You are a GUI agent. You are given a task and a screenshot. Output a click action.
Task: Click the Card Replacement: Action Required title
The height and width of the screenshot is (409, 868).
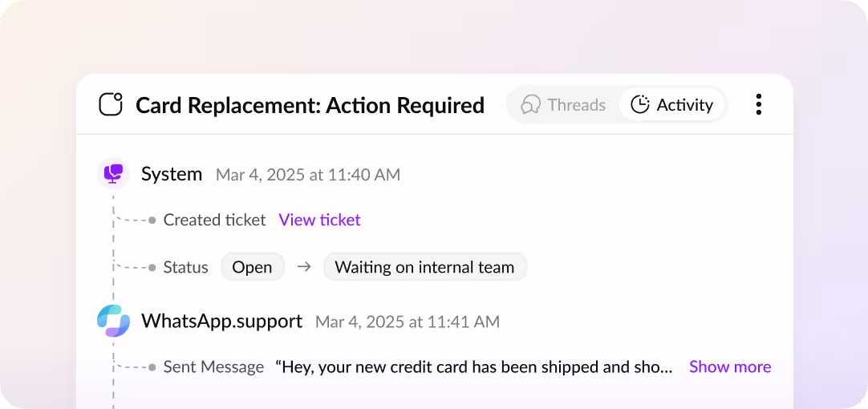tap(310, 104)
